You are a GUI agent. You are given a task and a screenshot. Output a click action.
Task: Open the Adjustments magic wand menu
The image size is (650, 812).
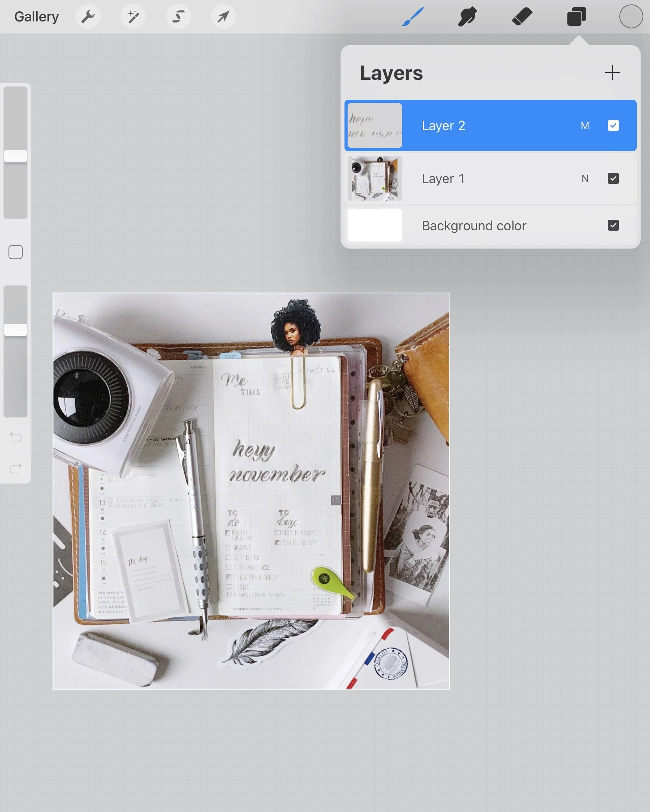pyautogui.click(x=133, y=16)
